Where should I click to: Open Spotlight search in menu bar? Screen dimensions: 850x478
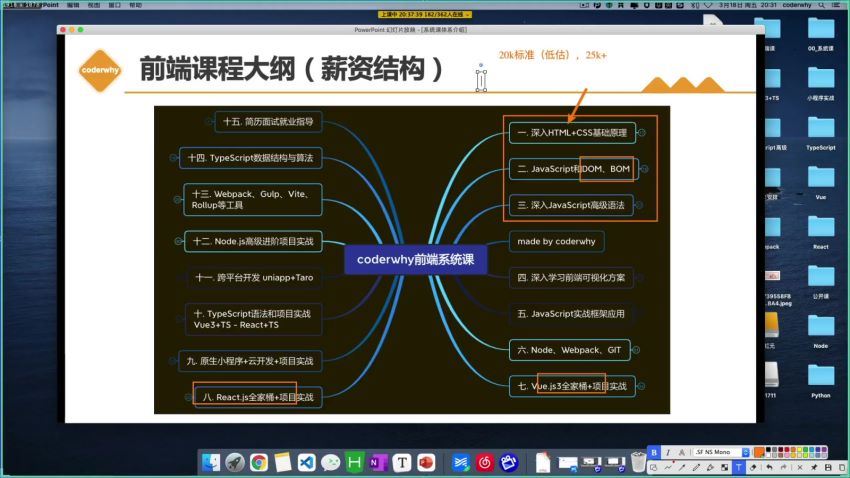tap(822, 5)
